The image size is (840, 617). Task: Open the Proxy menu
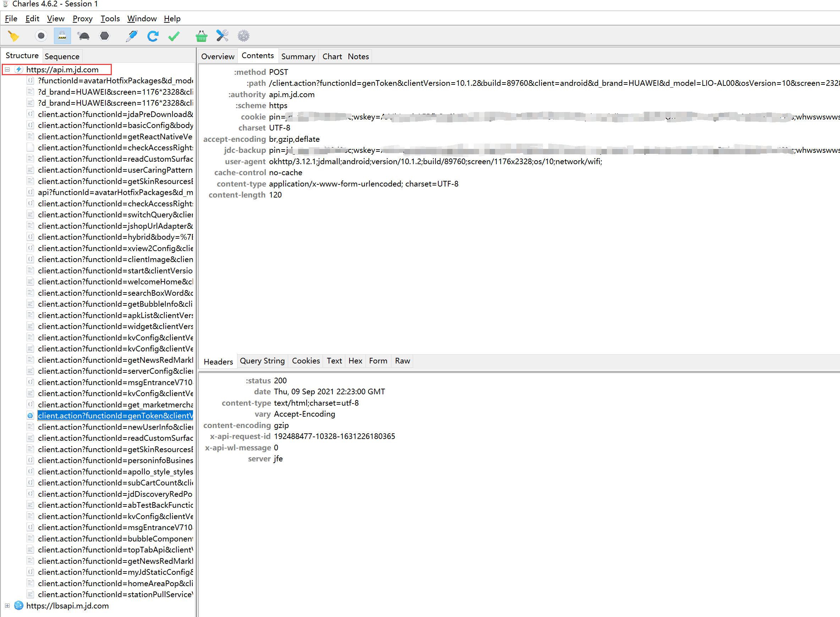pyautogui.click(x=83, y=18)
